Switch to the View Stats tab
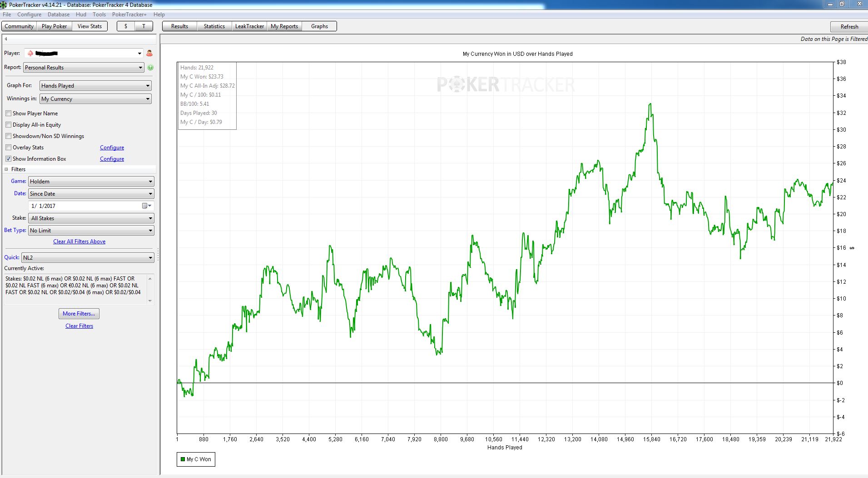This screenshot has width=868, height=478. click(x=89, y=26)
